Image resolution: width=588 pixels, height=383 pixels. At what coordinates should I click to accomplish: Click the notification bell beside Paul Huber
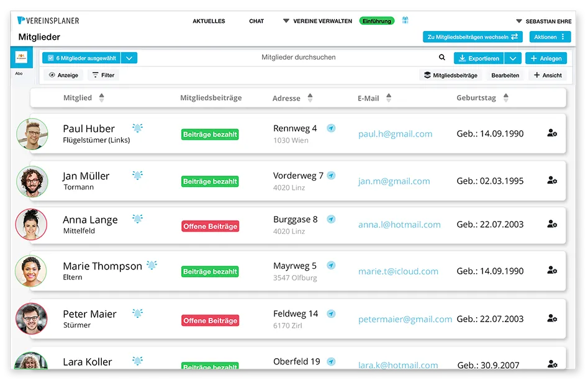[138, 128]
